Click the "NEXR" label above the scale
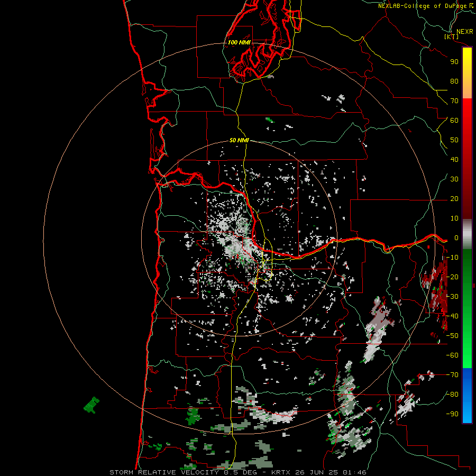476x476 pixels. click(464, 31)
